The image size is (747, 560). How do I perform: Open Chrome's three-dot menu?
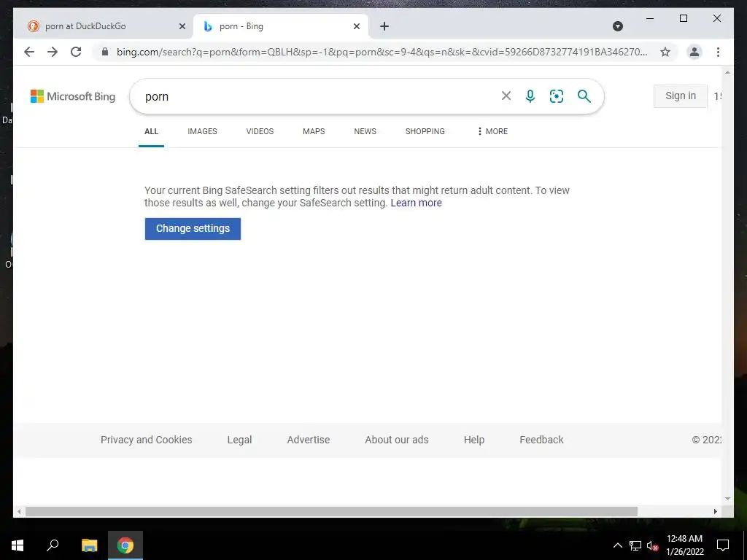click(x=718, y=52)
